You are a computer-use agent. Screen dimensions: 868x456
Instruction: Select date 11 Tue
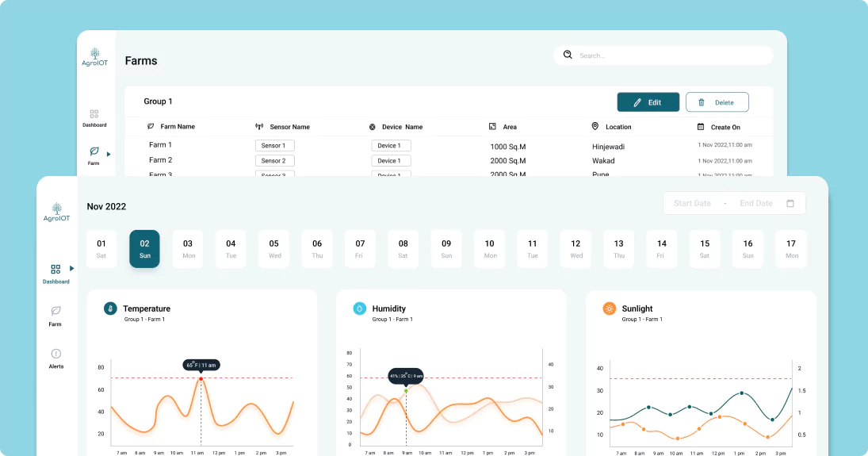click(533, 249)
